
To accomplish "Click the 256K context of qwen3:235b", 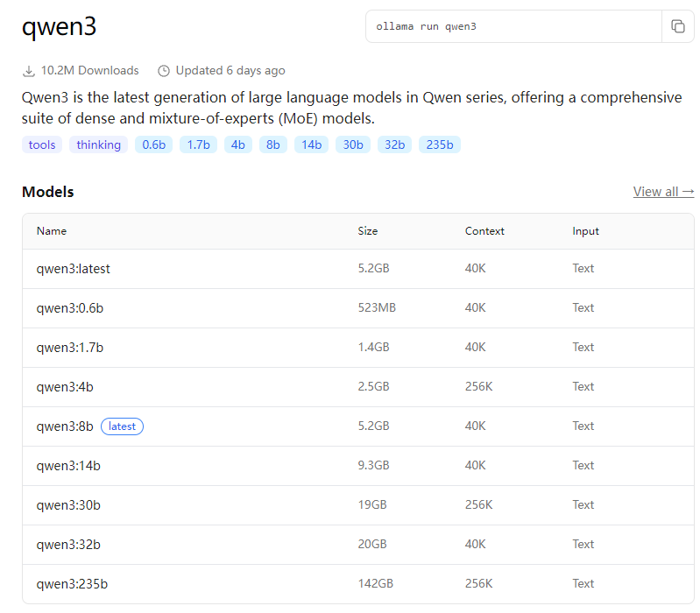I will point(479,583).
